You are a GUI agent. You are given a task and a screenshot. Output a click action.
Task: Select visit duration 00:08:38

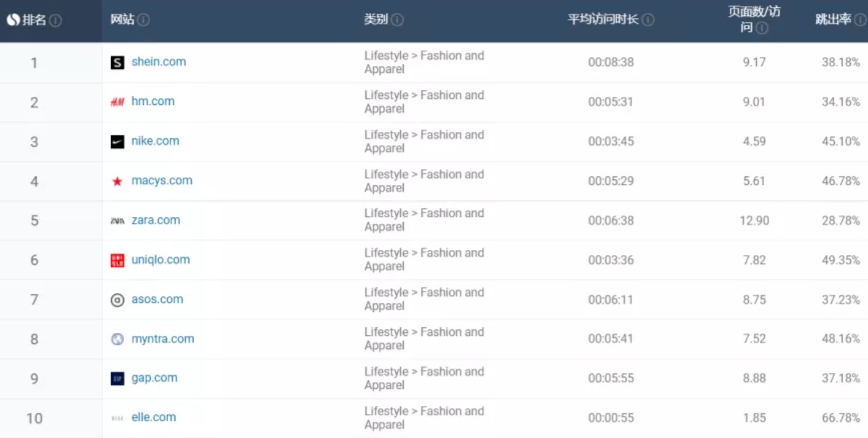click(x=611, y=62)
